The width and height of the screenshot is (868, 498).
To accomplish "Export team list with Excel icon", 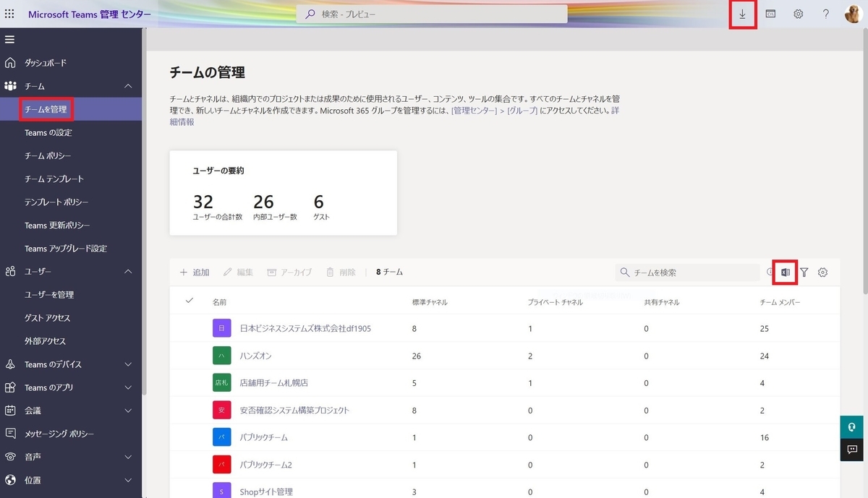I will pyautogui.click(x=785, y=272).
